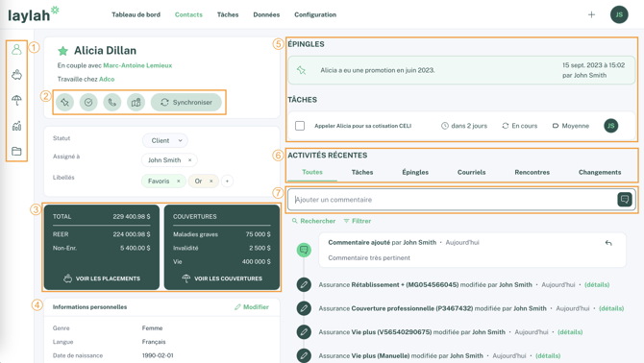
Task: Open the Données menu
Action: pyautogui.click(x=266, y=14)
